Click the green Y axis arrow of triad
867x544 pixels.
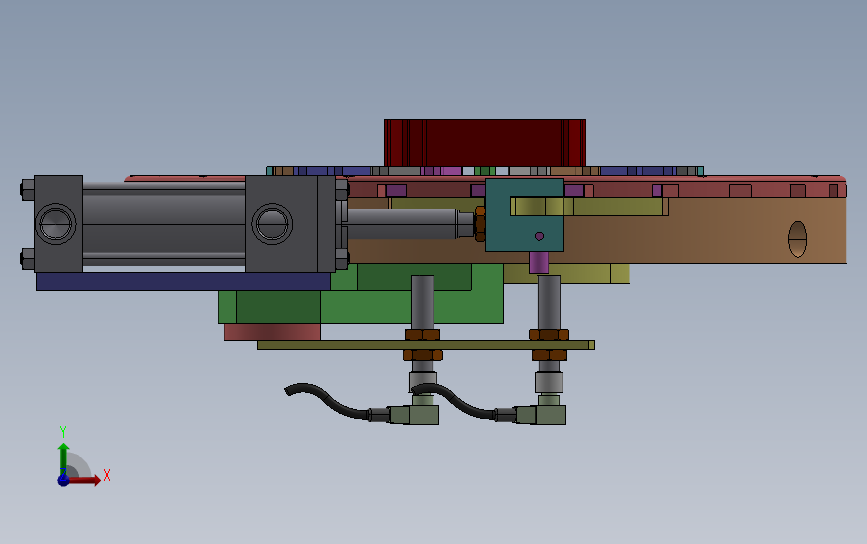click(64, 457)
